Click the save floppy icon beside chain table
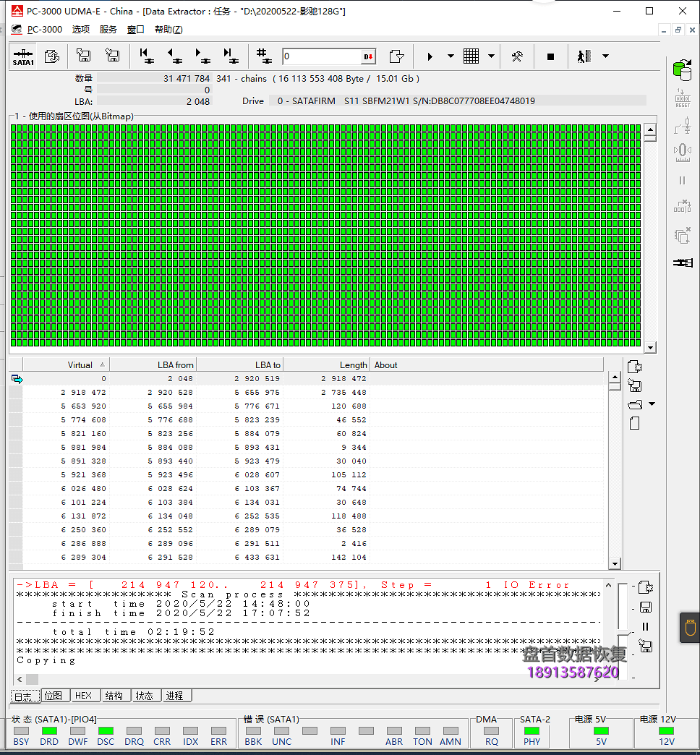700x755 pixels. click(635, 385)
